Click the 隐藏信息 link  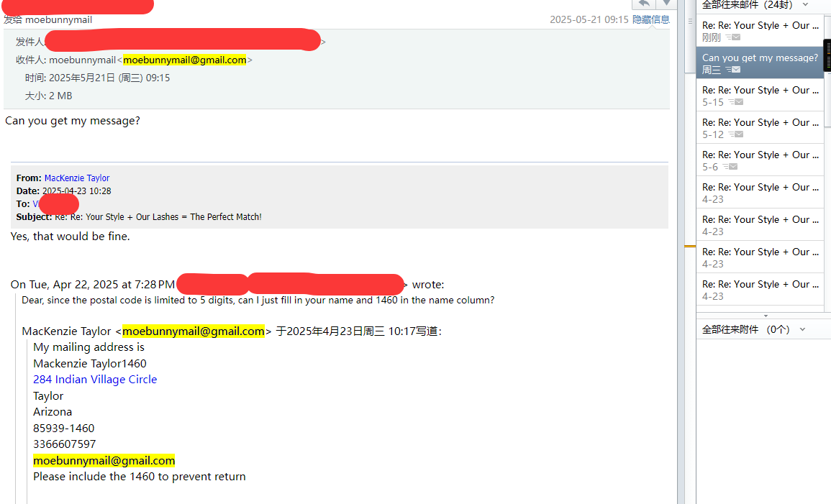point(651,19)
